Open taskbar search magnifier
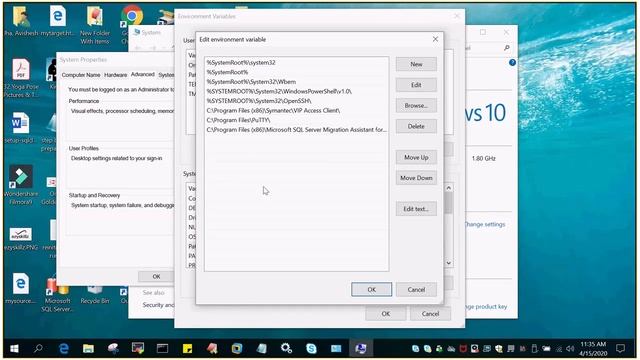The image size is (640, 360). point(38,349)
